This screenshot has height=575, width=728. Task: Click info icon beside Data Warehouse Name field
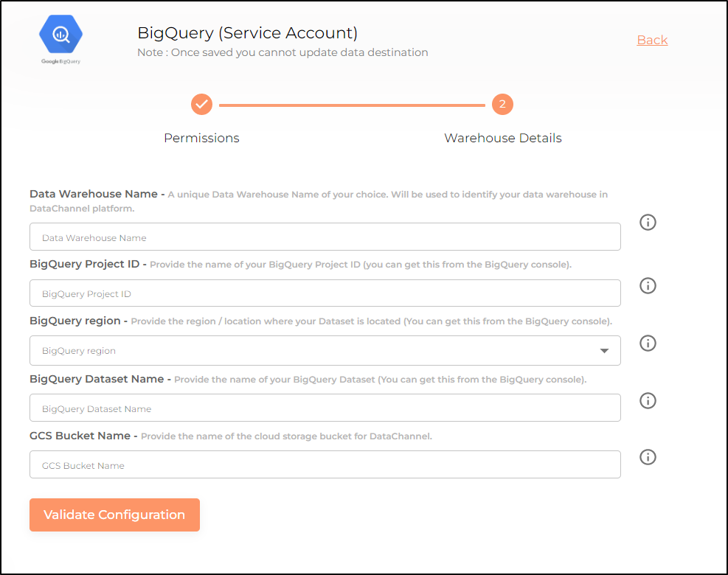[x=648, y=223]
